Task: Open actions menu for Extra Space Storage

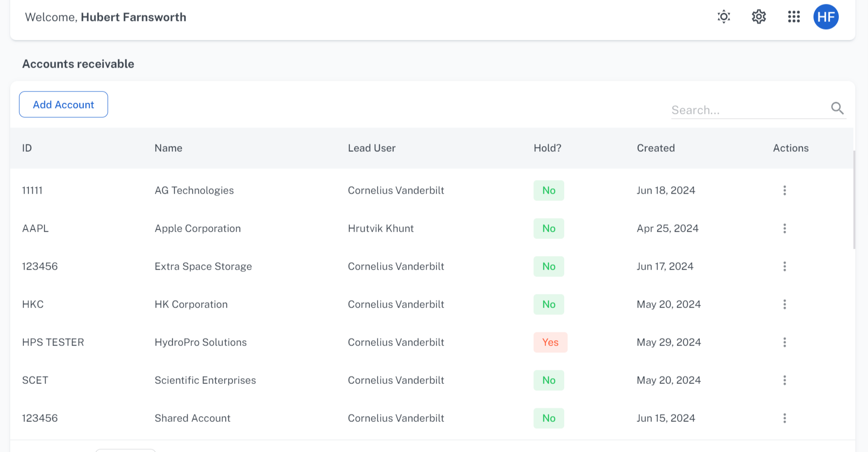Action: tap(784, 266)
